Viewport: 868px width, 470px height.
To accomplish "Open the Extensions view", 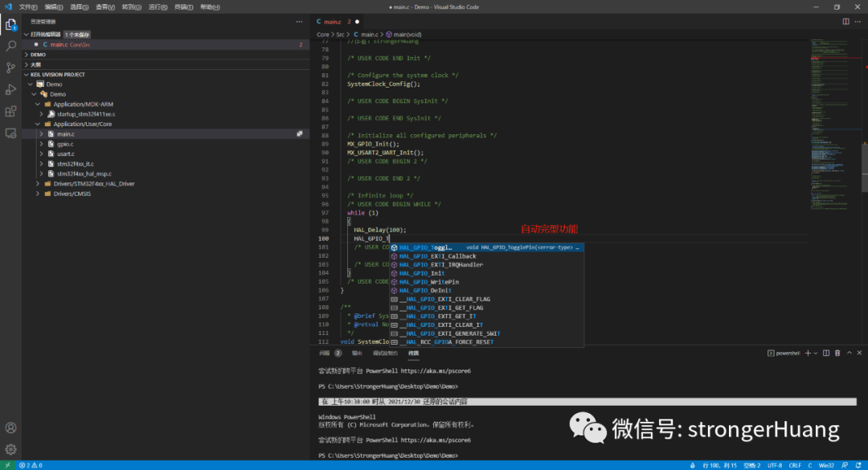I will click(11, 111).
